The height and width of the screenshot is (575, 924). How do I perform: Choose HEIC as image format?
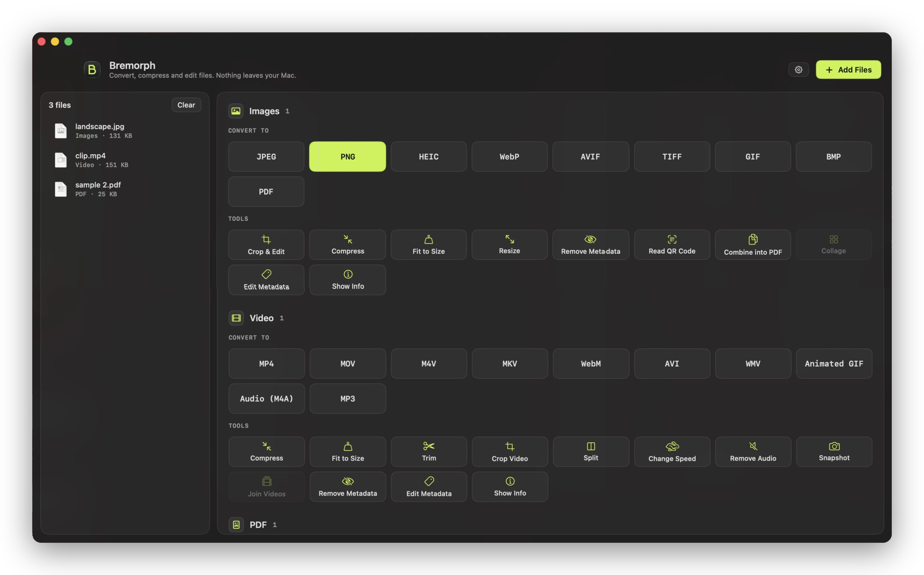(429, 157)
